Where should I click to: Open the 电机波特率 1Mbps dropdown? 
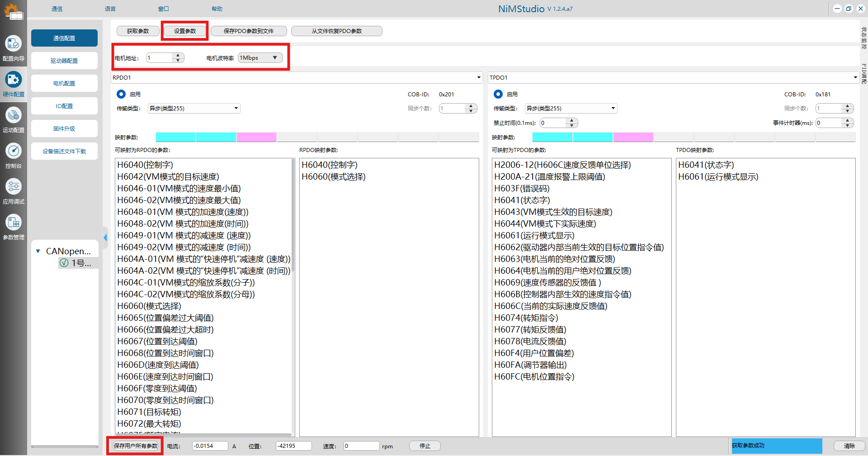(x=260, y=58)
